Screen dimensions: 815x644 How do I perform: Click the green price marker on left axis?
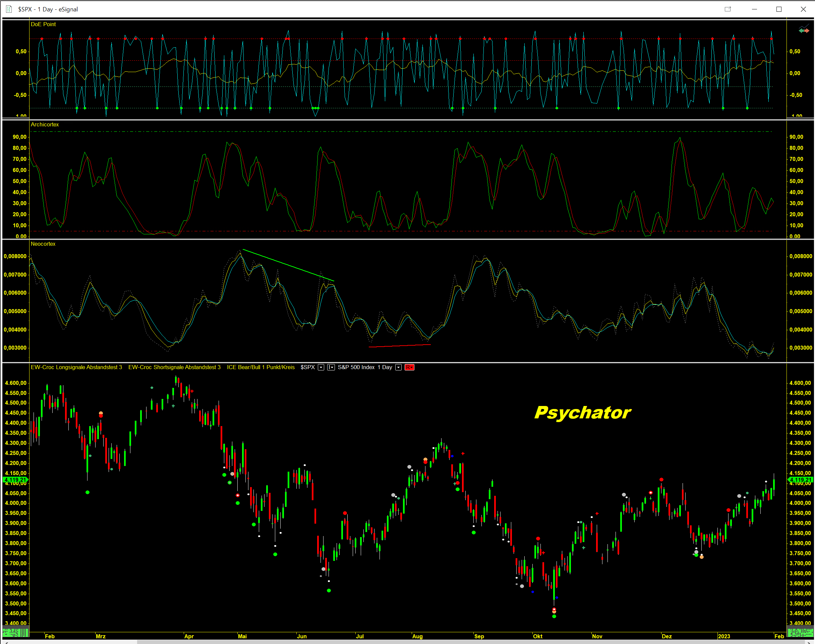(x=15, y=480)
